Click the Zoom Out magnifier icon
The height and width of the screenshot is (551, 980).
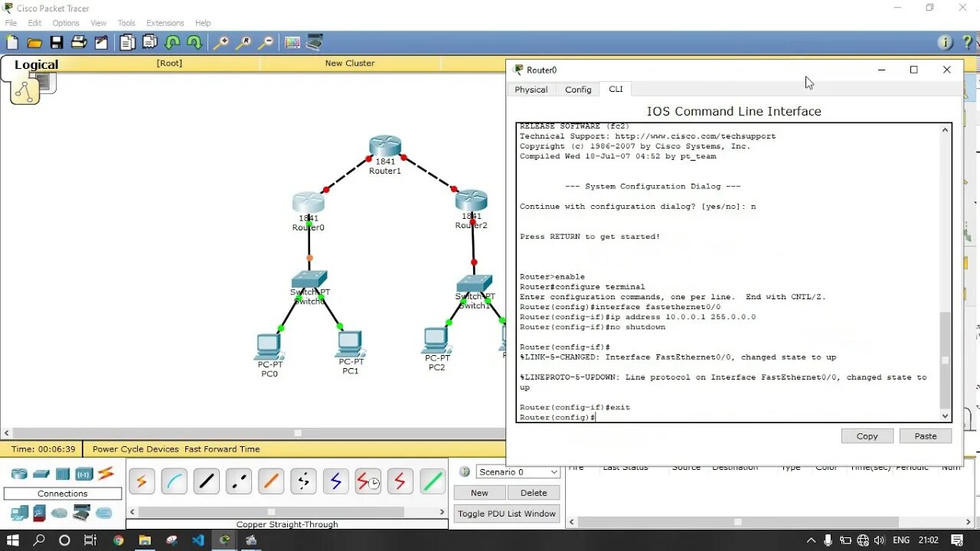266,43
